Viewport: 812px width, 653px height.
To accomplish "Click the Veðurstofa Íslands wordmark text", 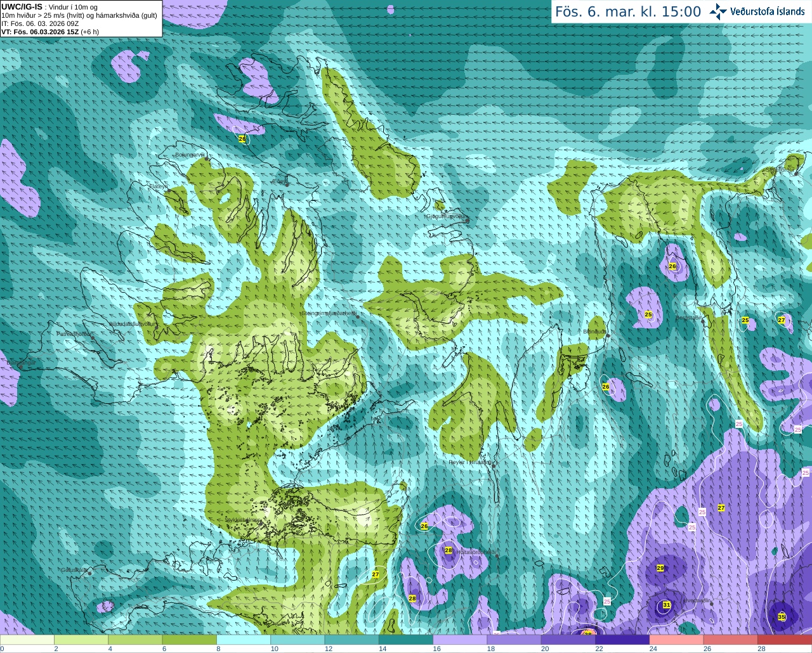I will (768, 11).
